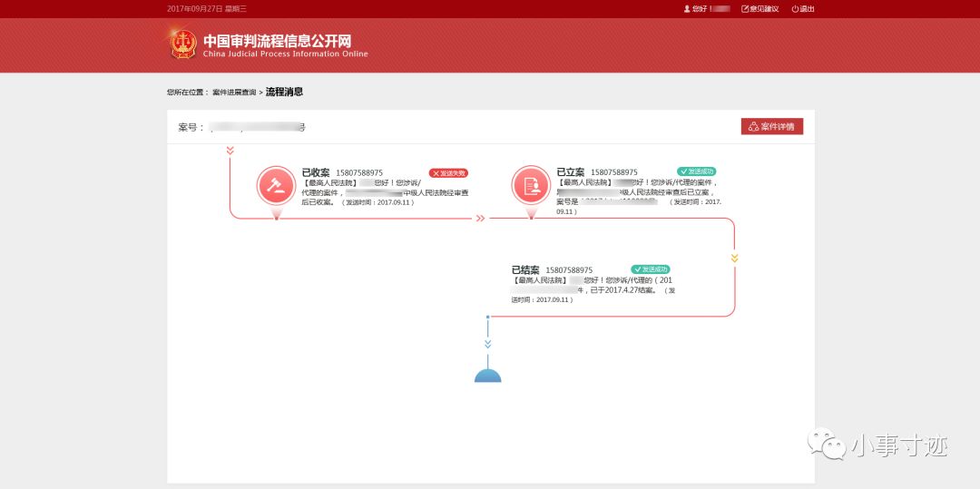980x489 pixels.
Task: Click the document icon for 已立案
Action: (530, 185)
